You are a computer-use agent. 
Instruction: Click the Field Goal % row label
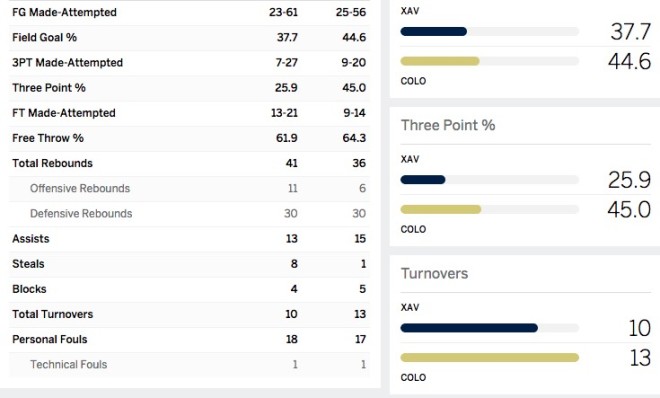[44, 37]
